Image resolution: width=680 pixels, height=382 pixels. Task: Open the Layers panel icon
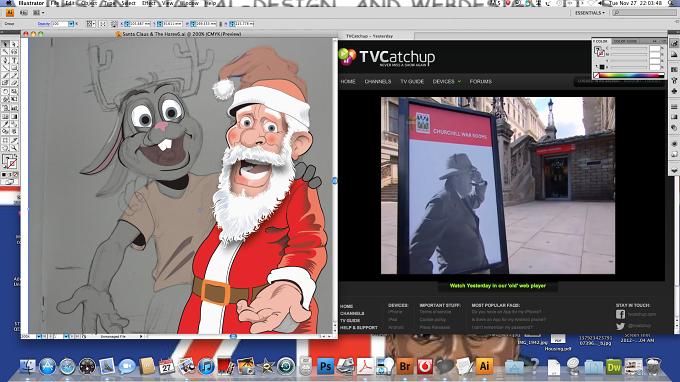[x=674, y=170]
